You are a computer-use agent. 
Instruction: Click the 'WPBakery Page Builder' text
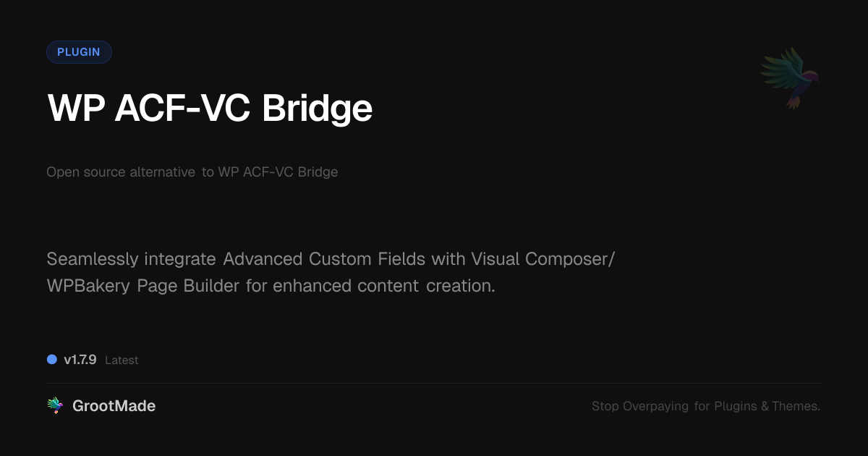(x=142, y=286)
